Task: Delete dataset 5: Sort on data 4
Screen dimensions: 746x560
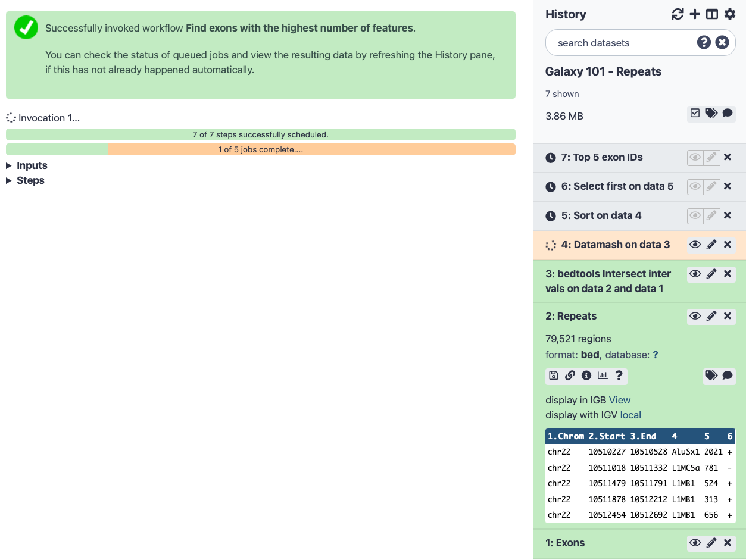Action: click(x=728, y=215)
